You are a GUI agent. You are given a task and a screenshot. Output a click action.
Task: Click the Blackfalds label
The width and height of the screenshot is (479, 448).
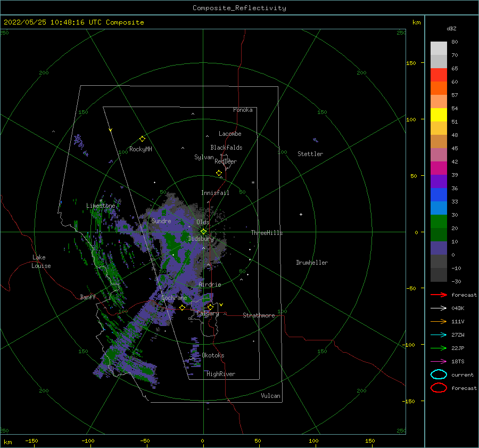(226, 148)
